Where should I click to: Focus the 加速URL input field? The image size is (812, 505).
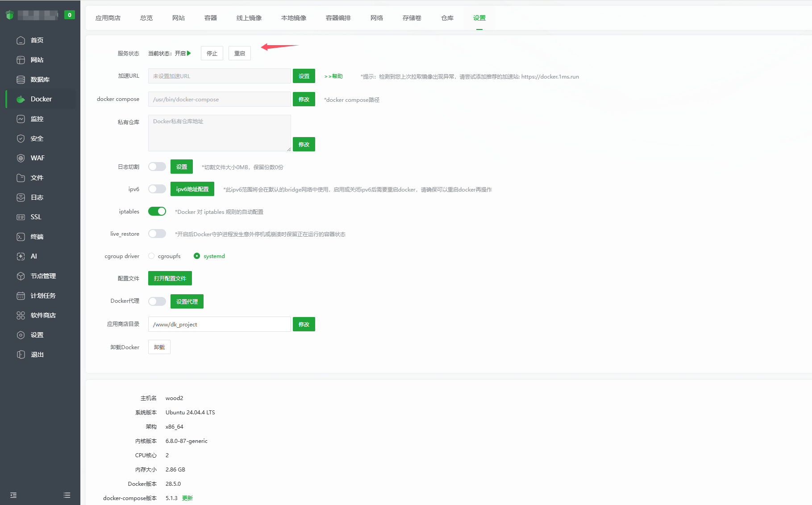click(x=220, y=76)
